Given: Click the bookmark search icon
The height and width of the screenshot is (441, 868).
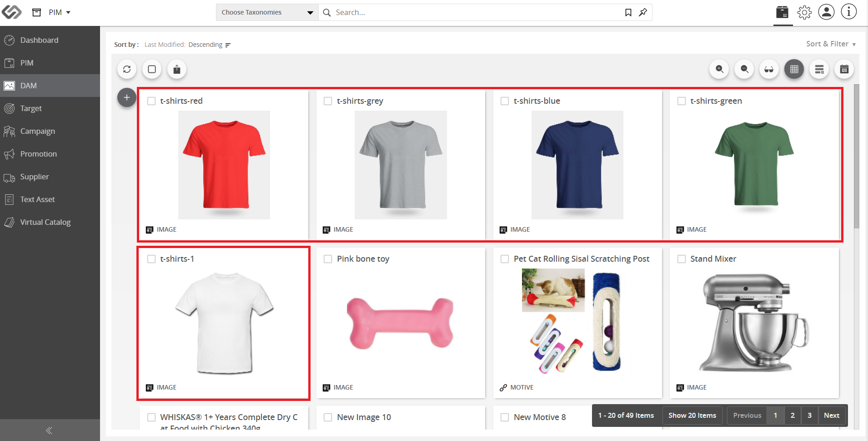Looking at the screenshot, I should 628,12.
